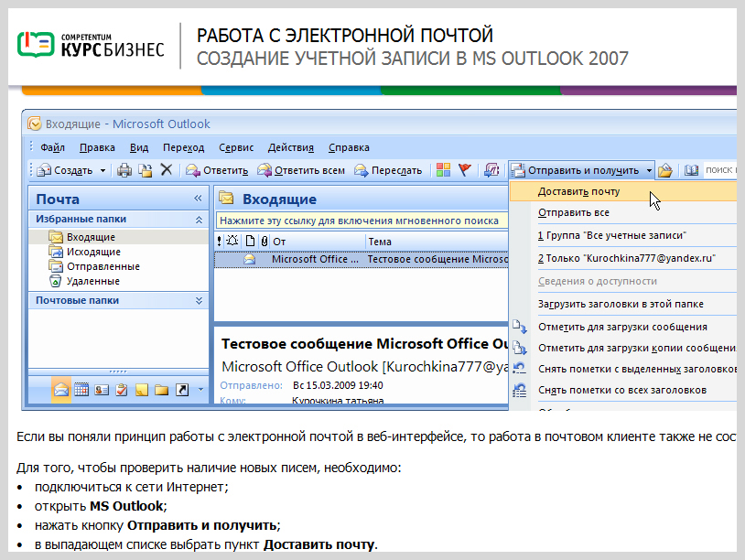The height and width of the screenshot is (560, 745).
Task: Open Folder List navigation icon
Action: click(162, 390)
